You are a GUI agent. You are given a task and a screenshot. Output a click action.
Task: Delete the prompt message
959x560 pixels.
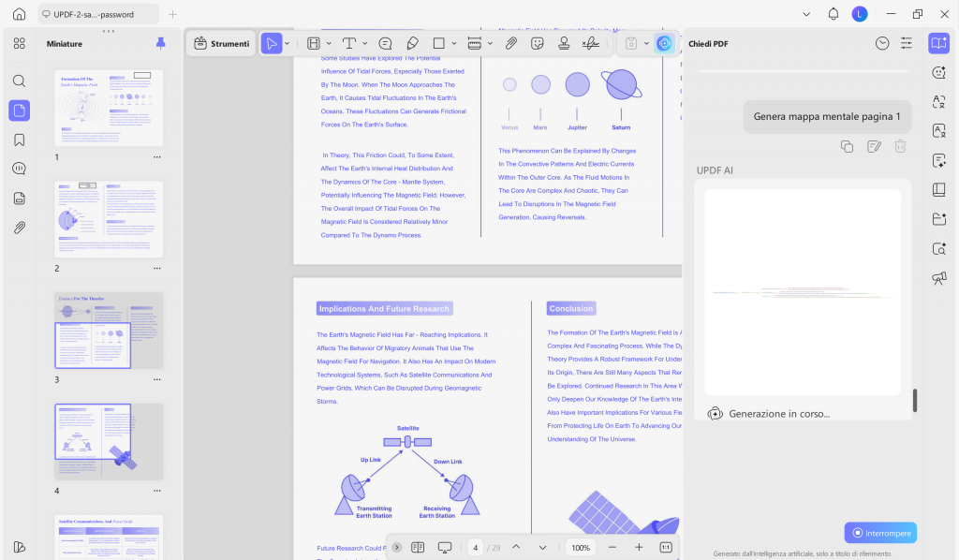pyautogui.click(x=900, y=146)
